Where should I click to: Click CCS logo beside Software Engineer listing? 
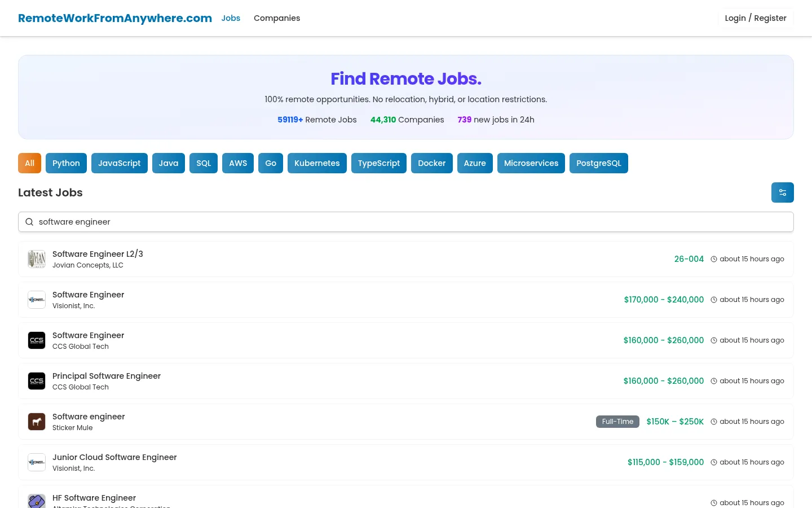click(37, 340)
